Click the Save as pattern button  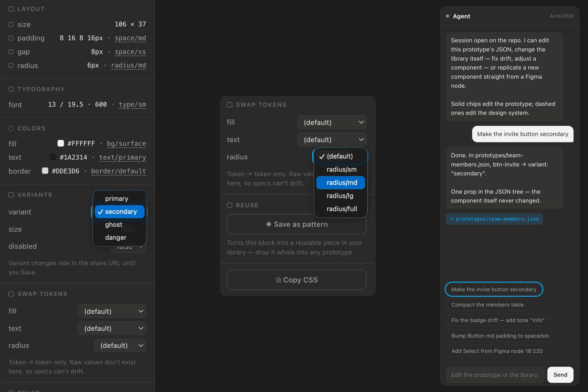(x=297, y=224)
